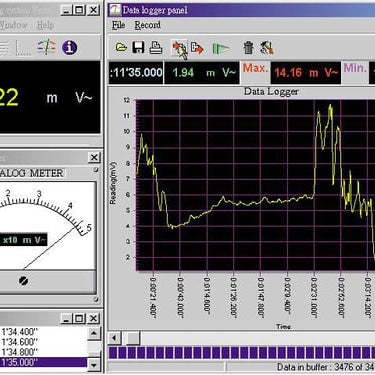Close the data list window
The image size is (375, 375).
pos(94,319)
